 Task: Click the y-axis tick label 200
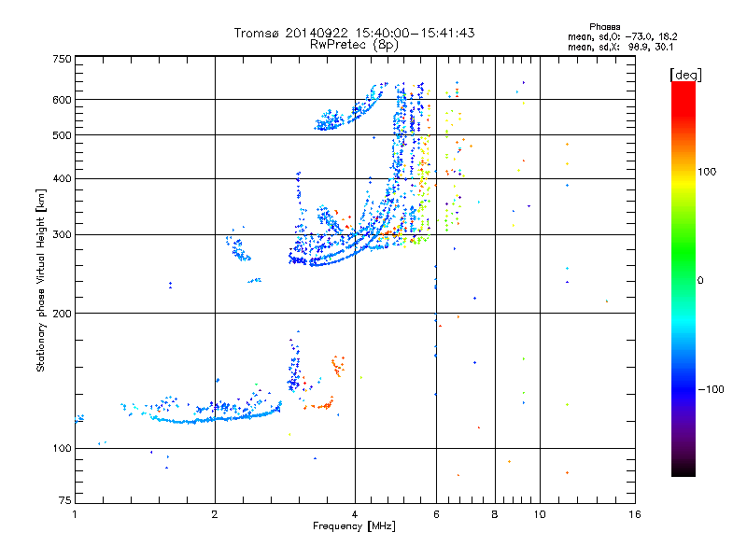pos(63,314)
